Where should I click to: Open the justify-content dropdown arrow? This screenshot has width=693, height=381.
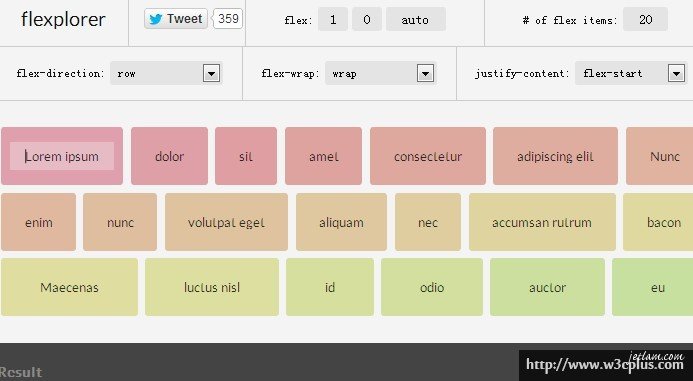coord(676,73)
